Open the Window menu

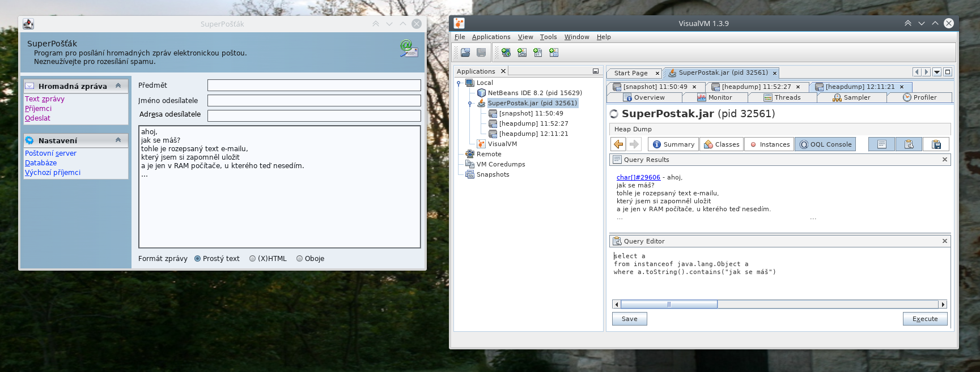576,37
